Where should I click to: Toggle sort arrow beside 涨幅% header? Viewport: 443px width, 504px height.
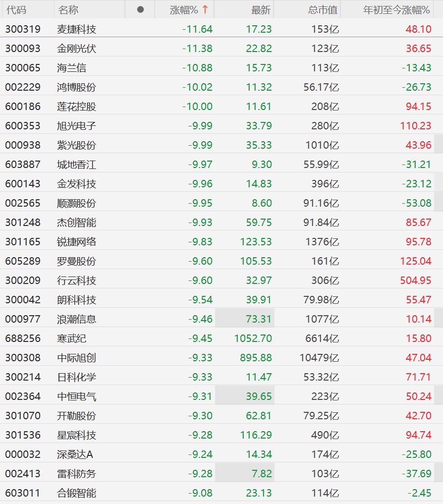click(205, 9)
